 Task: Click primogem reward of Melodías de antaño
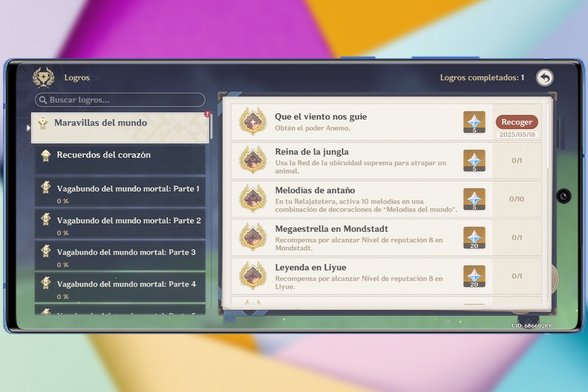click(474, 199)
